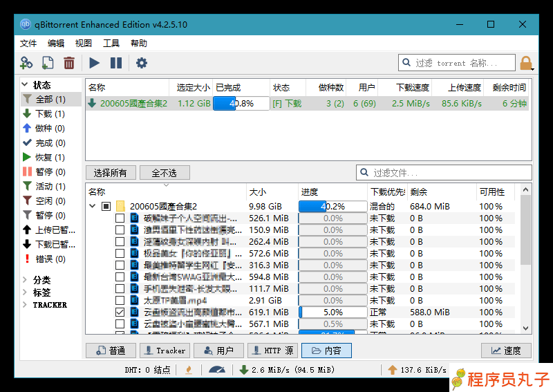Viewport: 553px width, 392px height.
Task: Open the 速度 graph tab
Action: click(506, 351)
